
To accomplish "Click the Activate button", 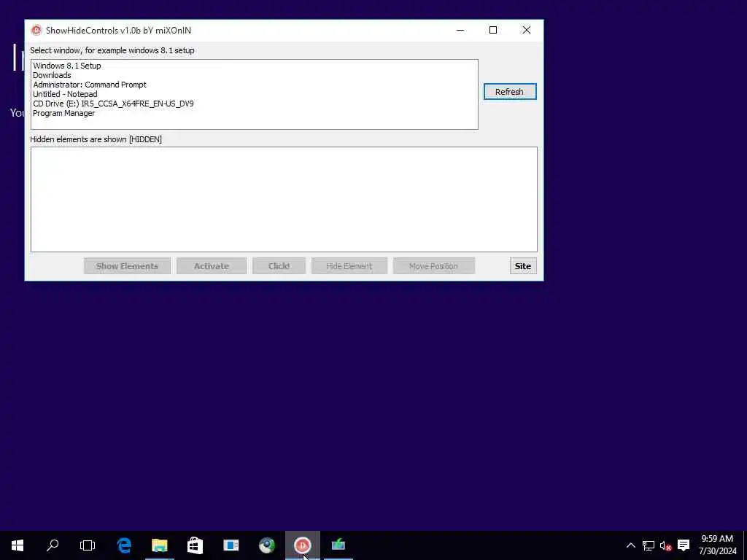I will [212, 266].
